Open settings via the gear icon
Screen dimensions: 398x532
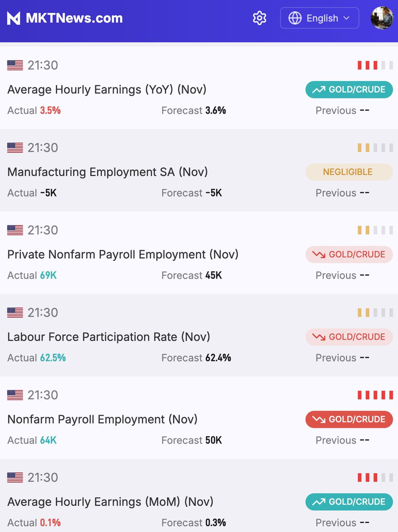click(259, 18)
